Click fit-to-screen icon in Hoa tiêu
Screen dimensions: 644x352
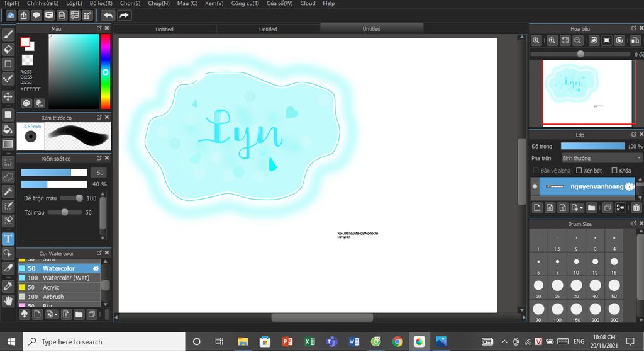(565, 40)
